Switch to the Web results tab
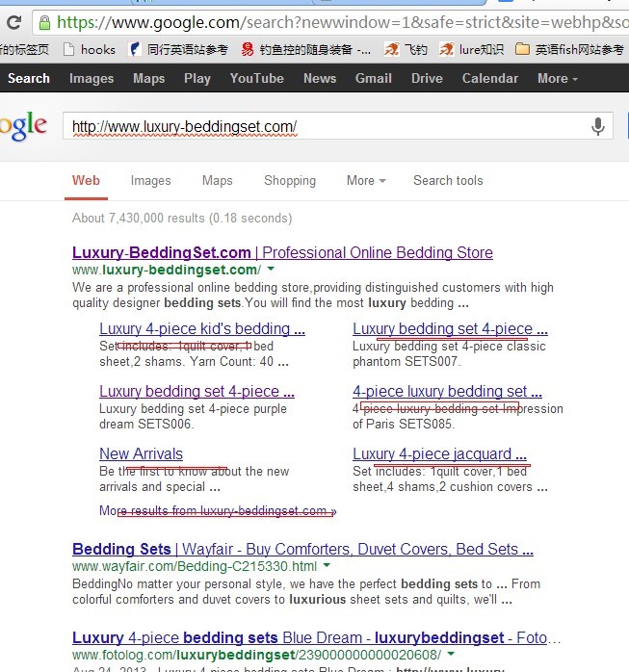The image size is (629, 672). 86,180
